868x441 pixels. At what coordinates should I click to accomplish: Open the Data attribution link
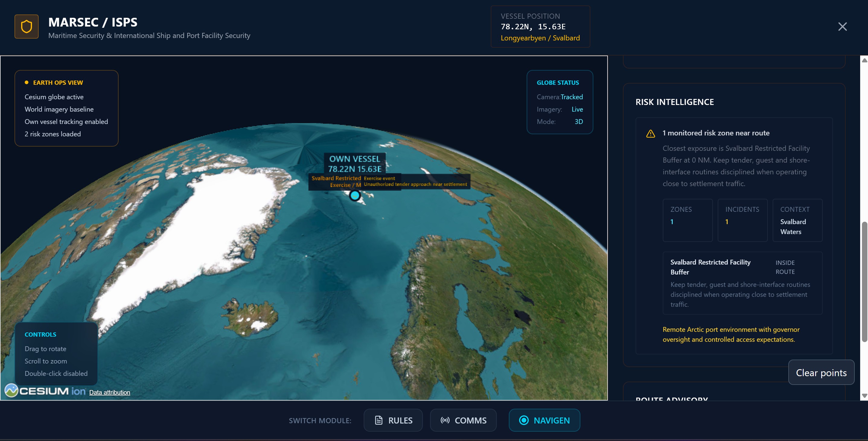[x=110, y=392]
